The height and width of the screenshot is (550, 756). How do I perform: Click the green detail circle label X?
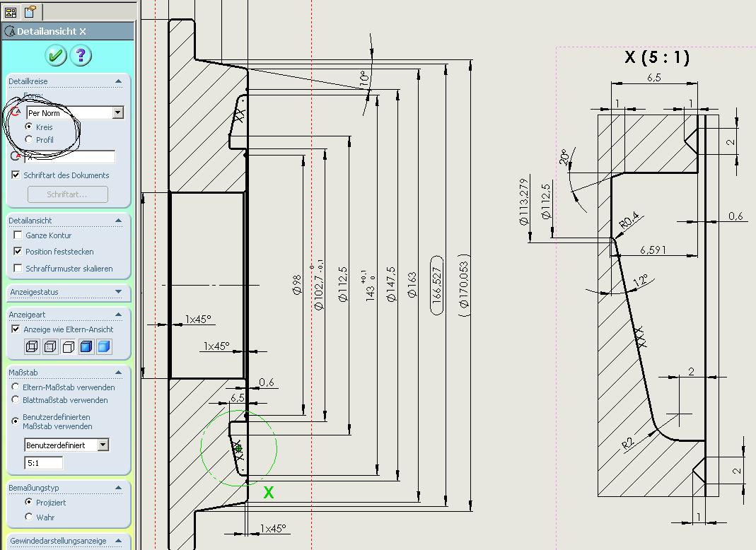(x=269, y=492)
